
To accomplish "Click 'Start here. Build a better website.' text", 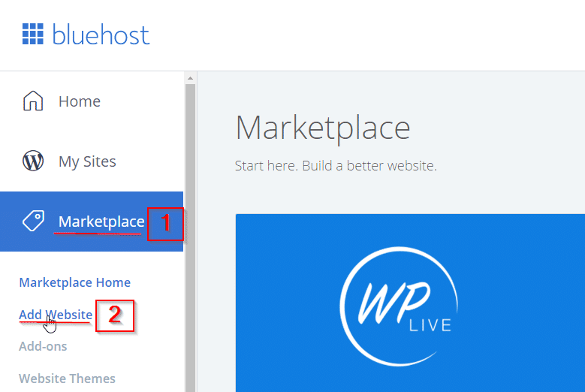I will click(336, 166).
